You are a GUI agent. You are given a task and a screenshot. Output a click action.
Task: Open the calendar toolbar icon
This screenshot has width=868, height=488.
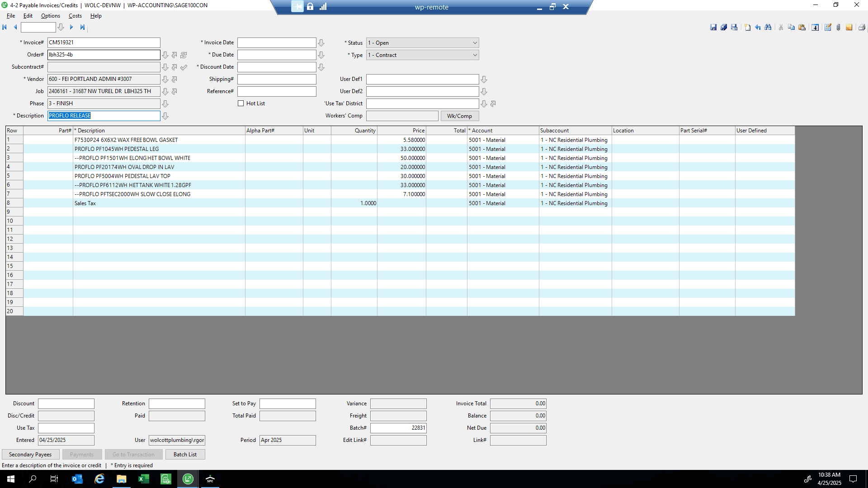(815, 28)
